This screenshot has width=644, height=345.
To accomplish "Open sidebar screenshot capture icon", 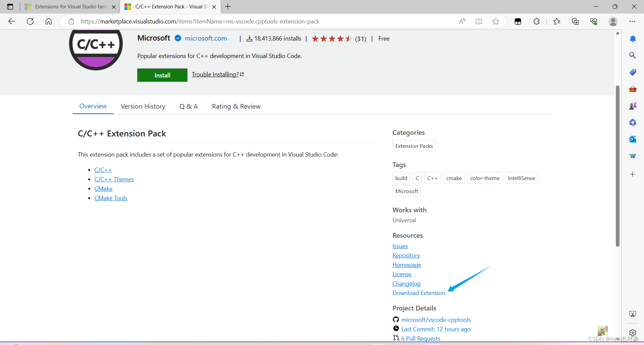I will (633, 314).
